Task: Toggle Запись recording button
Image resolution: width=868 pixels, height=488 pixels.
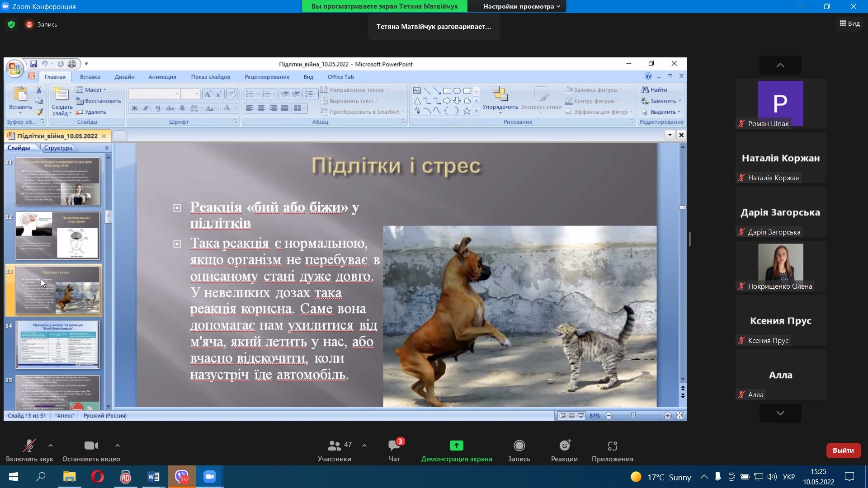Action: pos(519,450)
